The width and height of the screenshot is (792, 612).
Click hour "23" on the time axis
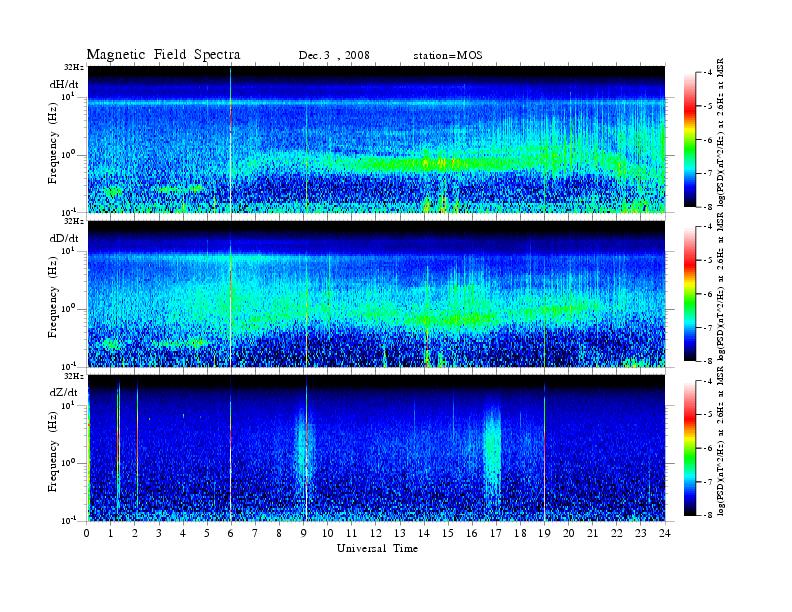point(640,533)
